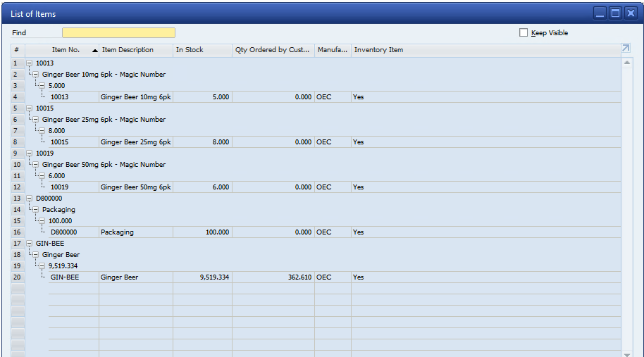Viewport: 644px width, 357px height.
Task: Click the 9,519.334 In Stock cell
Action: click(202, 278)
